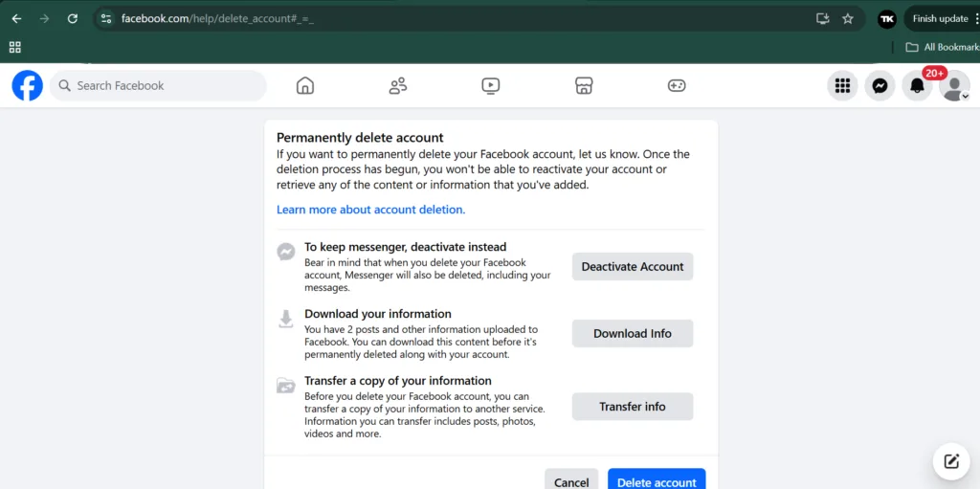Click the Transfer a copy of your information heading
Viewport: 980px width, 489px height.
click(397, 381)
